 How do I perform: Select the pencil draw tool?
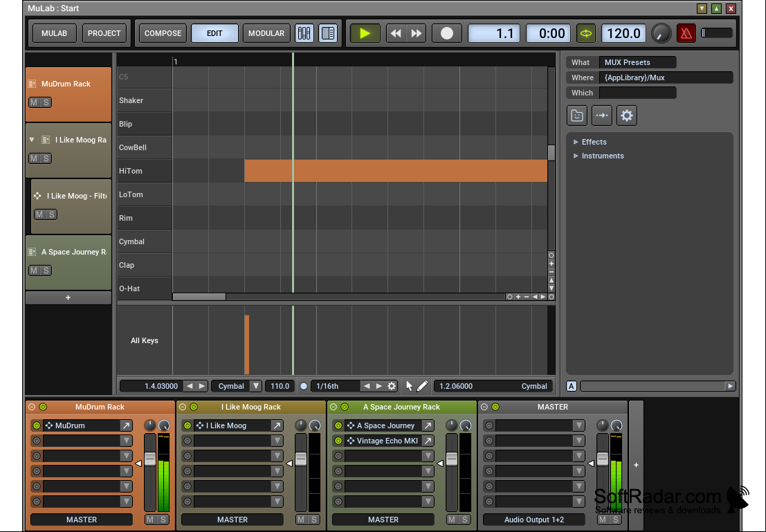[x=422, y=386]
